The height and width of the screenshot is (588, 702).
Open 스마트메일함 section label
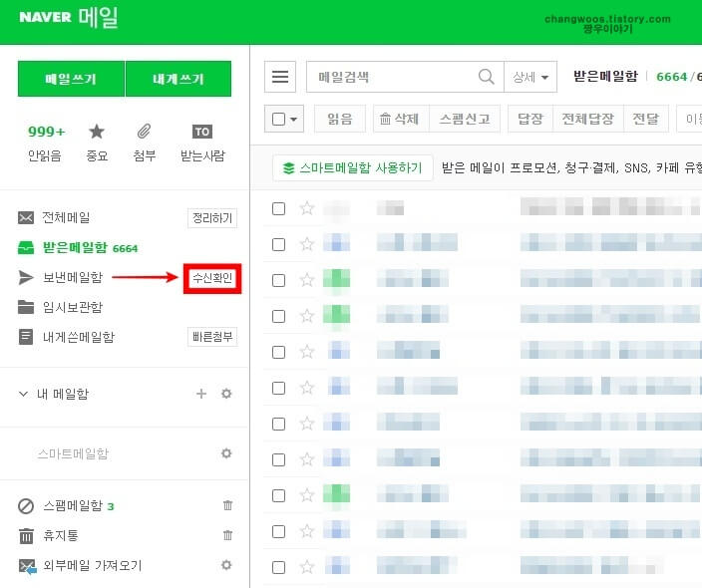pos(73,453)
